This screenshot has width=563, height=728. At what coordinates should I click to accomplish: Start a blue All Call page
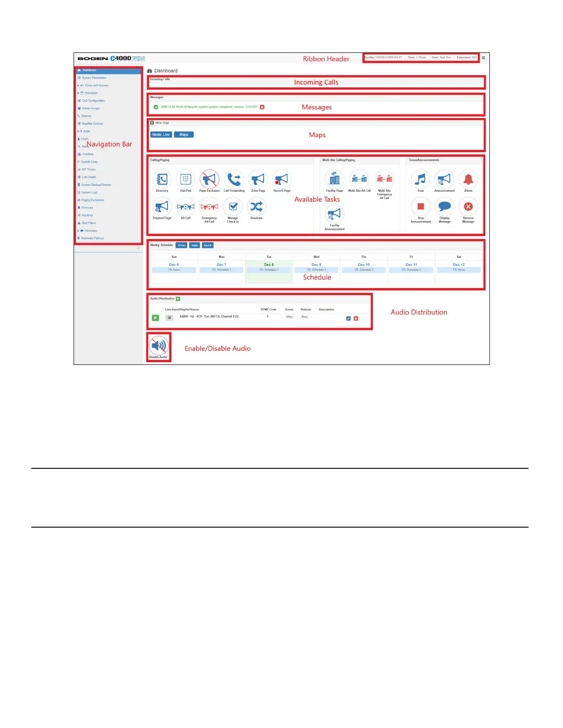pyautogui.click(x=185, y=207)
